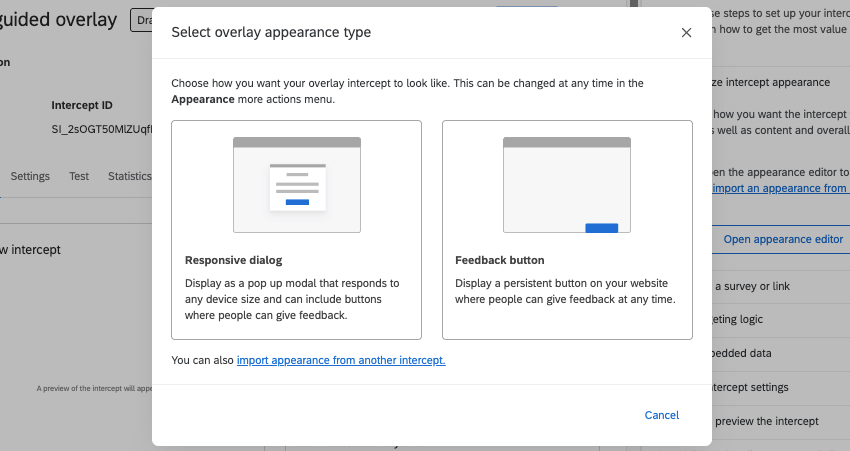This screenshot has width=850, height=451.
Task: Expand the targeting logic step
Action: (x=738, y=319)
